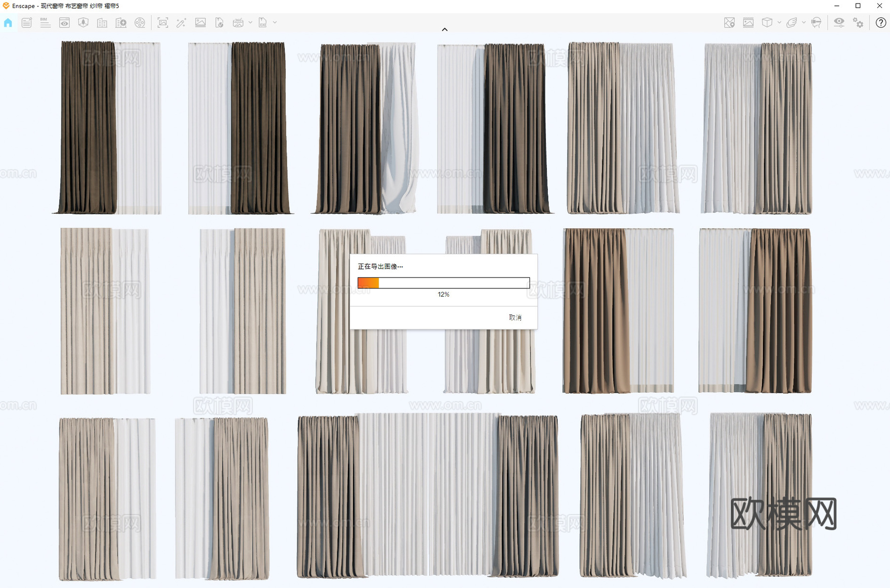Viewport: 890px width, 588px height.
Task: Click the export file with checkmark icon
Action: [x=219, y=23]
